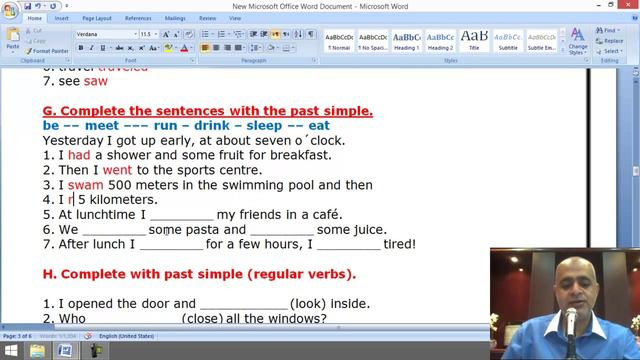Toggle superscript formatting
Screen dimensions: 640x360
[141, 48]
